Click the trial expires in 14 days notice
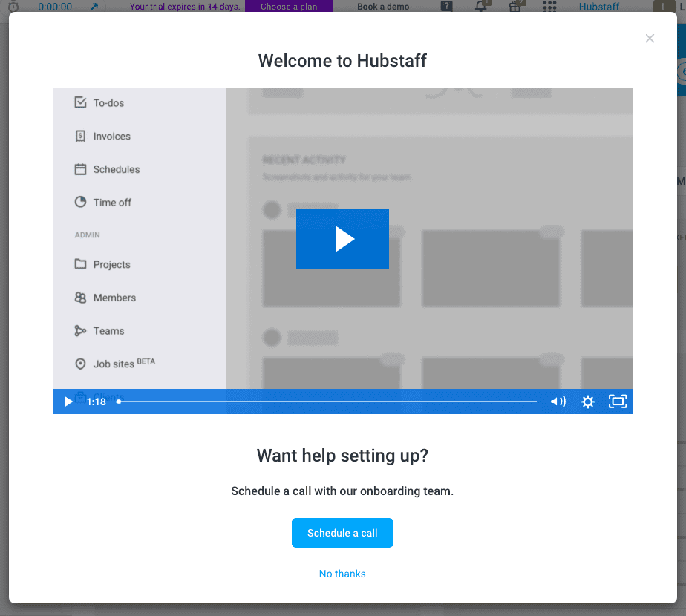This screenshot has width=686, height=616. (185, 7)
